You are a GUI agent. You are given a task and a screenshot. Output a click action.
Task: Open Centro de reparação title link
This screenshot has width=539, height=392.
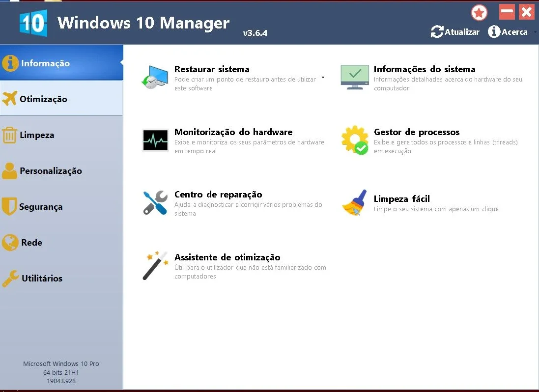218,195
